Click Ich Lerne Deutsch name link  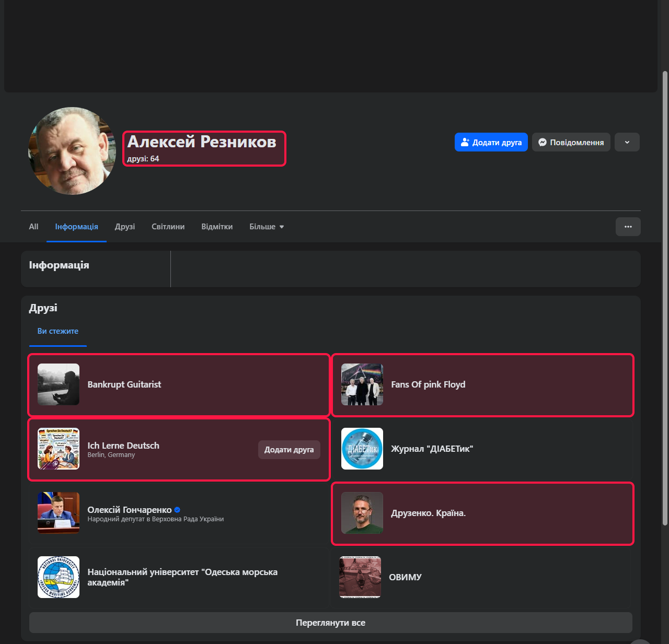click(123, 446)
